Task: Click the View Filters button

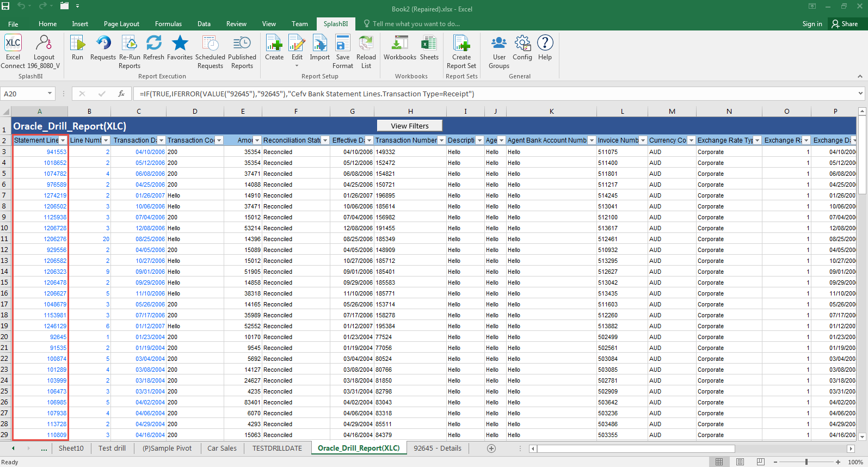Action: coord(409,126)
